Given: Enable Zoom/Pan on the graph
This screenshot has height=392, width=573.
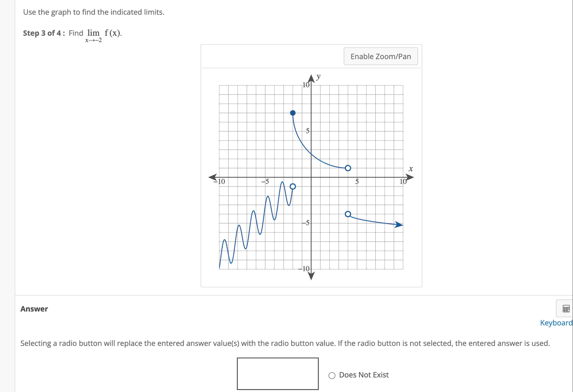Looking at the screenshot, I should coord(381,56).
